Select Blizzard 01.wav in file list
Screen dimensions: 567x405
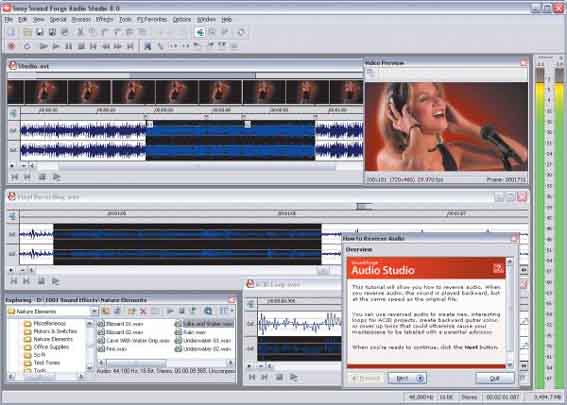[120, 324]
